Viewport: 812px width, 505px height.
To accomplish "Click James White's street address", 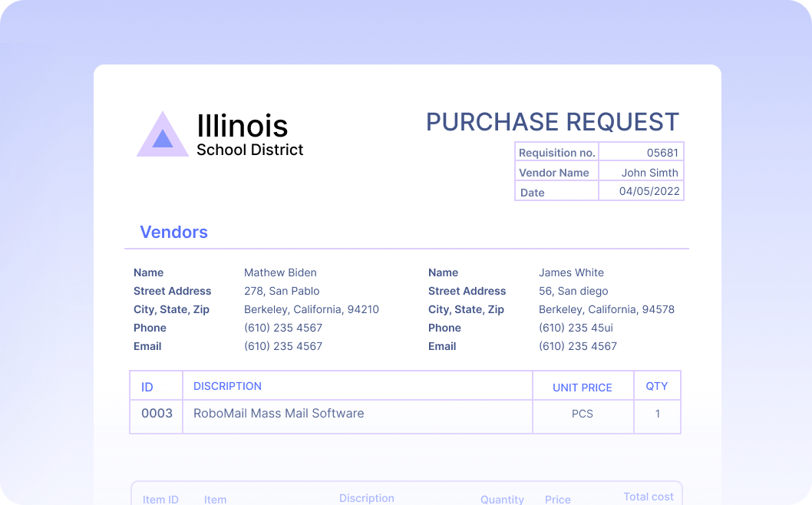I will (x=573, y=291).
